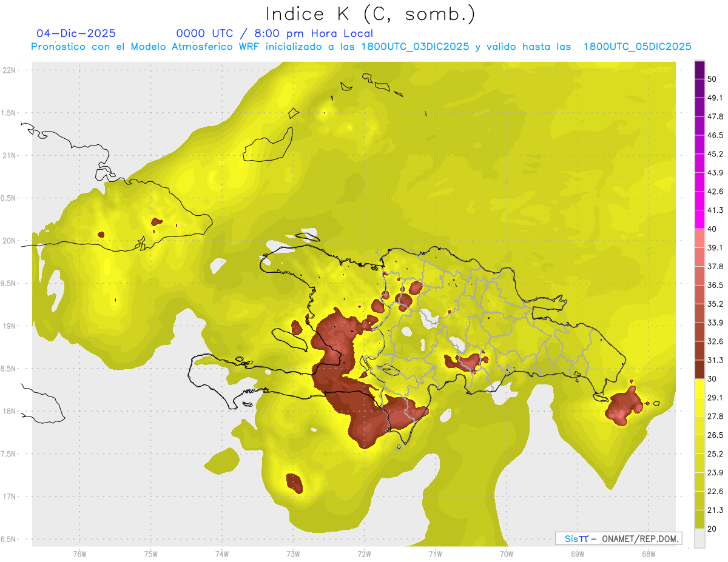728x562 pixels.
Task: Click the latitude axis label "21N"
Action: (x=9, y=156)
